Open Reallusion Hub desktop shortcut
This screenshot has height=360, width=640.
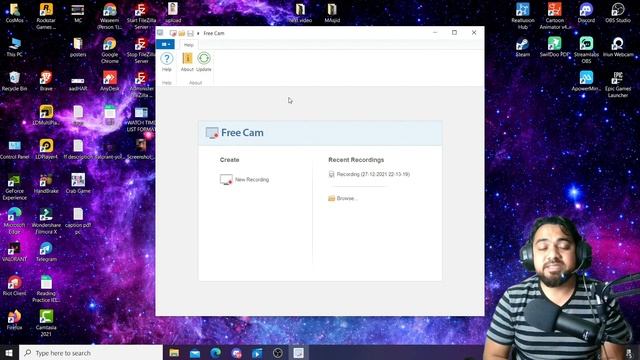522,16
